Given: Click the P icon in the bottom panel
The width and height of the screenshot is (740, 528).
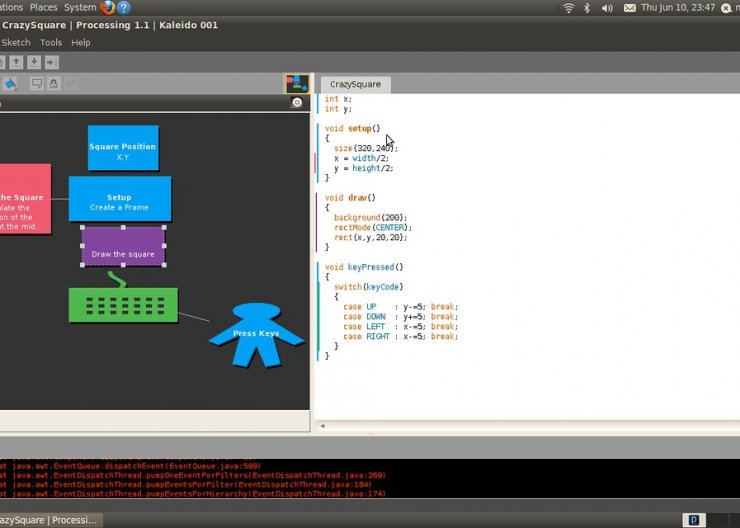Looking at the screenshot, I should [x=694, y=520].
